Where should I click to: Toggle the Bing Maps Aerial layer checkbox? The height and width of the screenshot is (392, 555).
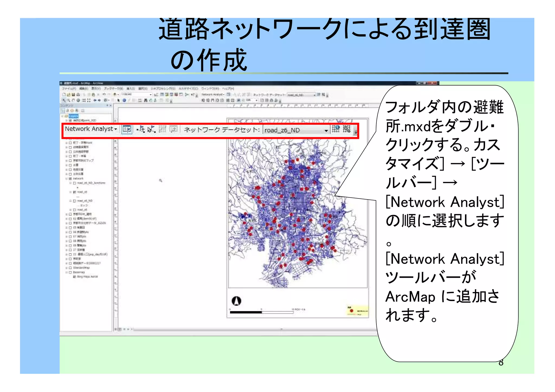click(x=75, y=277)
